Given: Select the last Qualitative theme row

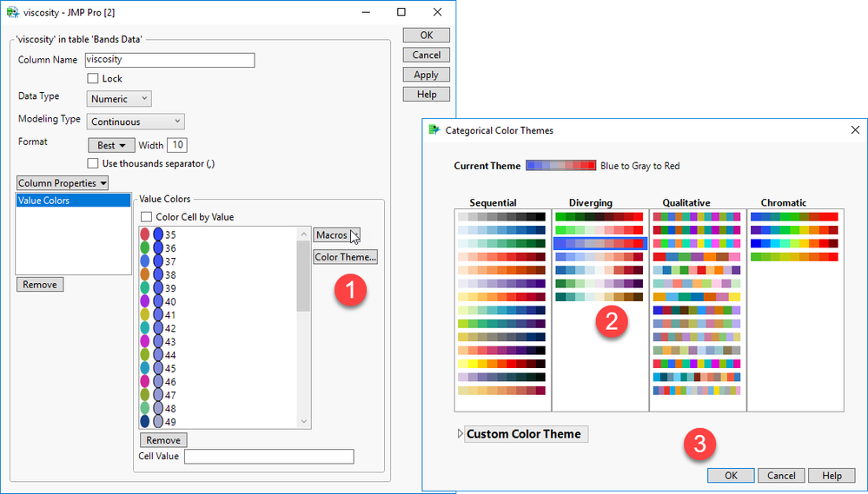Looking at the screenshot, I should [697, 391].
